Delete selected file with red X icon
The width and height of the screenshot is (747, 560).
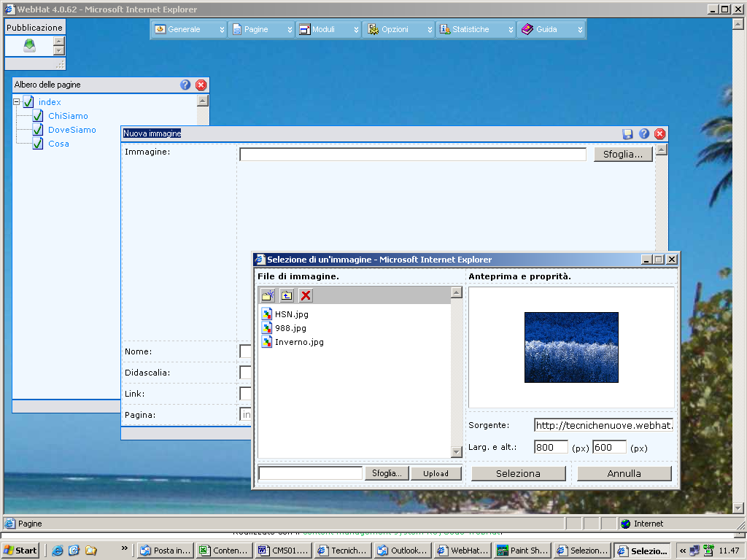[306, 296]
